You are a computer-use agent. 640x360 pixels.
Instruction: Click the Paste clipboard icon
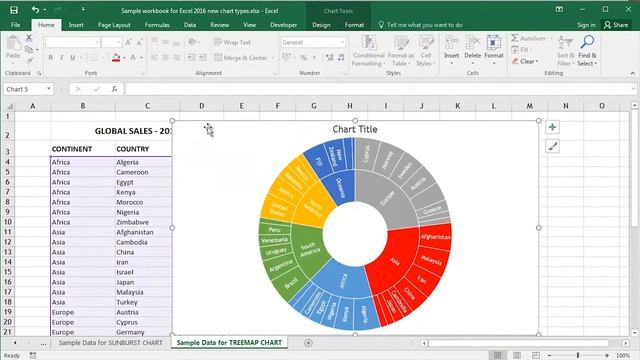13,43
